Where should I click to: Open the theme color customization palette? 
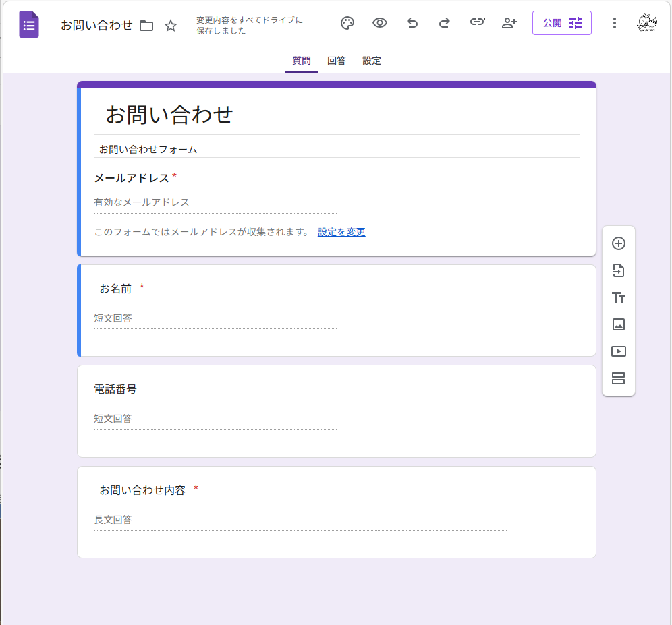(347, 22)
